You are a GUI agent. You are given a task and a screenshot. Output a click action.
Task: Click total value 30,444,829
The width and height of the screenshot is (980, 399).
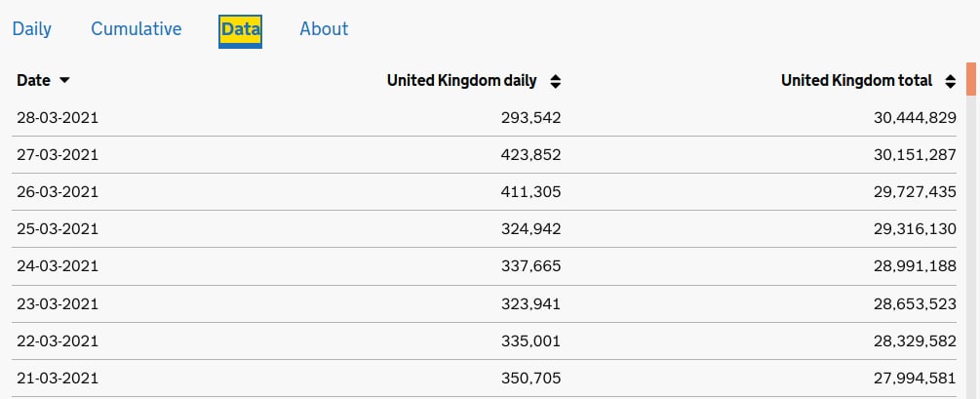click(x=915, y=118)
